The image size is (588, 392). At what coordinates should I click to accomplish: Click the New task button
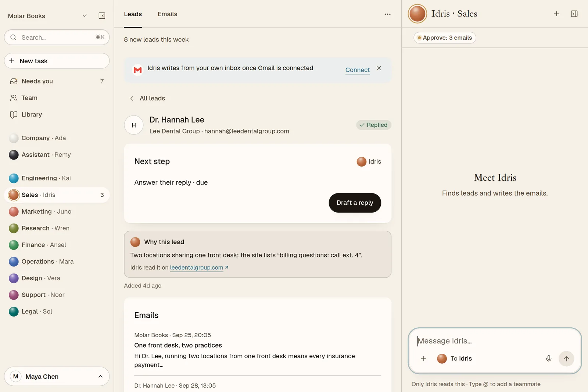[x=57, y=61]
